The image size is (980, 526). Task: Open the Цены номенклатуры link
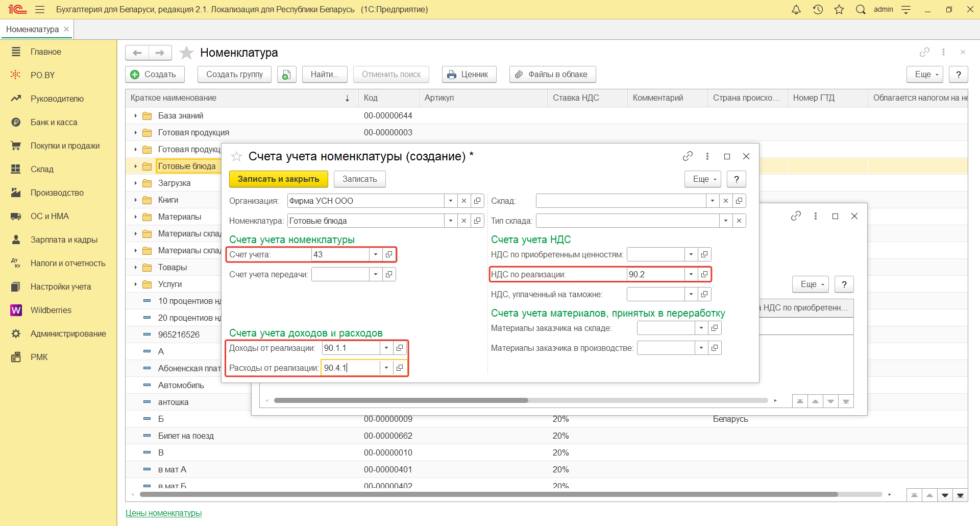pos(163,513)
